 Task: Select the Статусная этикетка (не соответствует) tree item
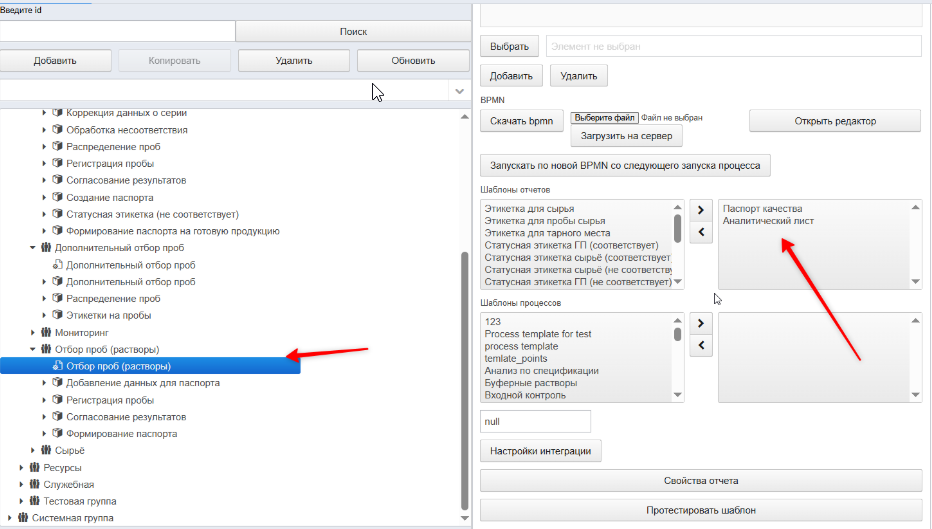pos(152,214)
